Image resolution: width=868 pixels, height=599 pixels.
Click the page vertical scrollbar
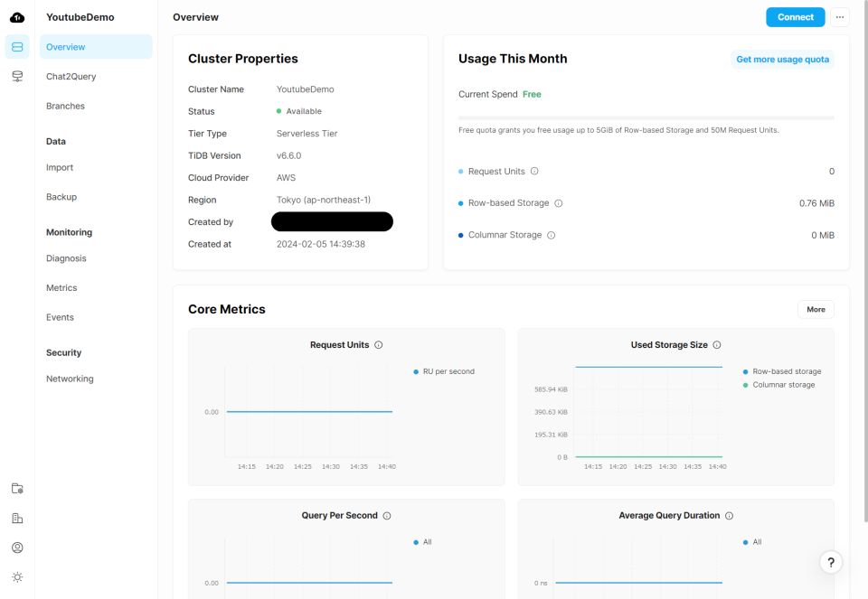coord(865,260)
